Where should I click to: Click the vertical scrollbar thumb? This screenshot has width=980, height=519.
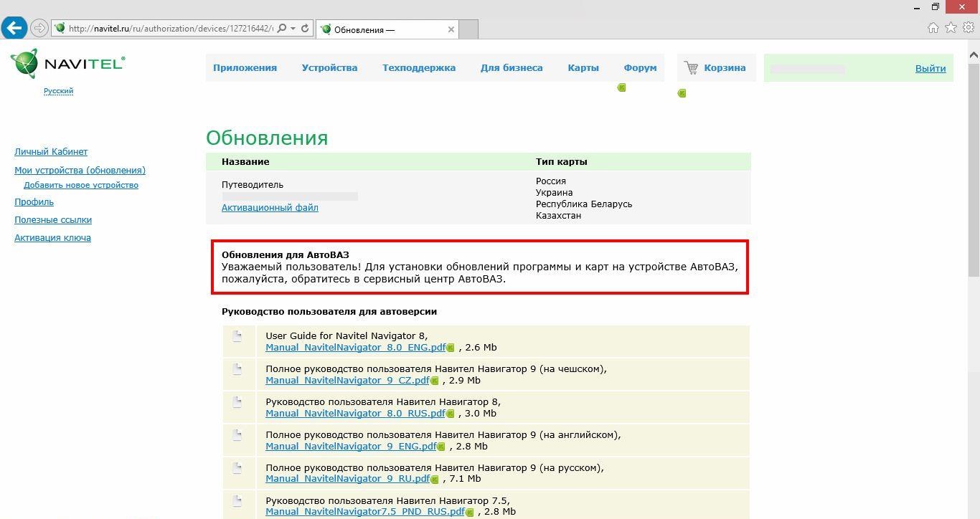974,168
